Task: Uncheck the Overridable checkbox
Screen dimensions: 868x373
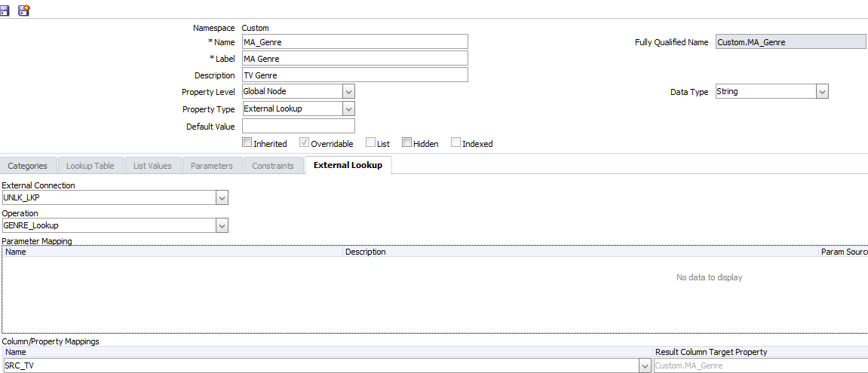Action: [x=305, y=142]
